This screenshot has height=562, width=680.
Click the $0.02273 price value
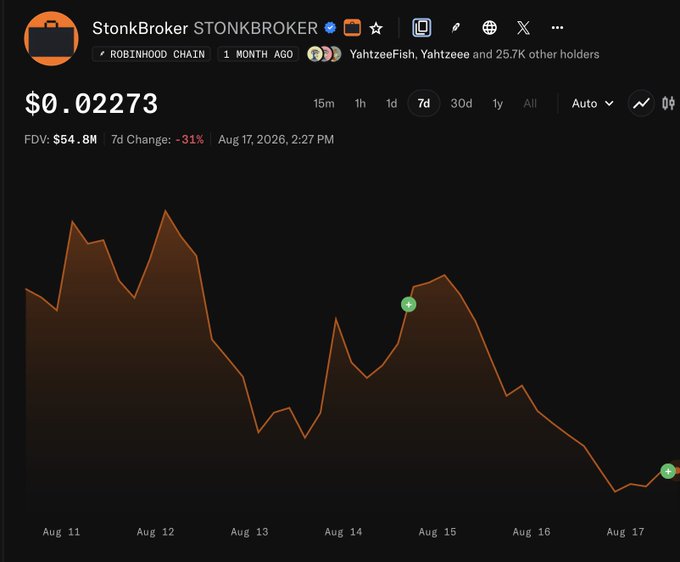point(91,104)
